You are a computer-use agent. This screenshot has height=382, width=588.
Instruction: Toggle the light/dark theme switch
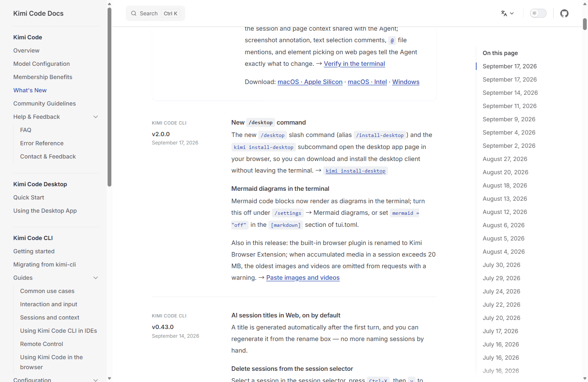(x=538, y=13)
